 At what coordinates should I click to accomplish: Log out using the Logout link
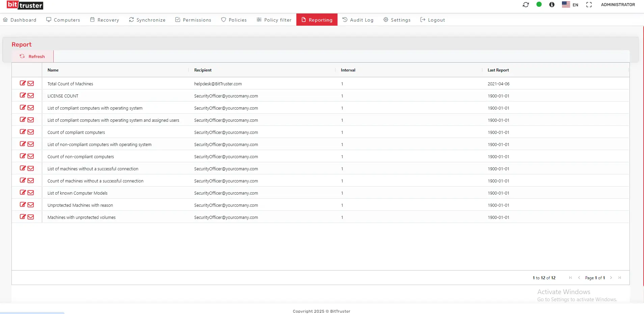433,20
